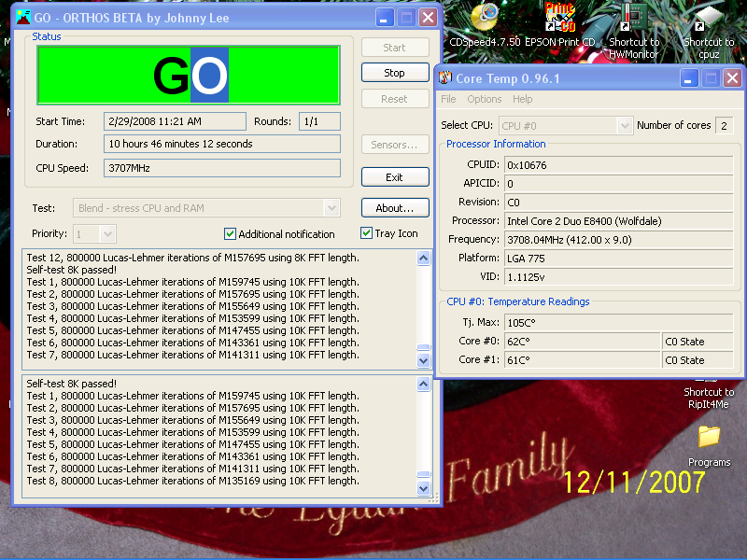Click 'Test 12' line with M157695 8K FFT

point(193,258)
